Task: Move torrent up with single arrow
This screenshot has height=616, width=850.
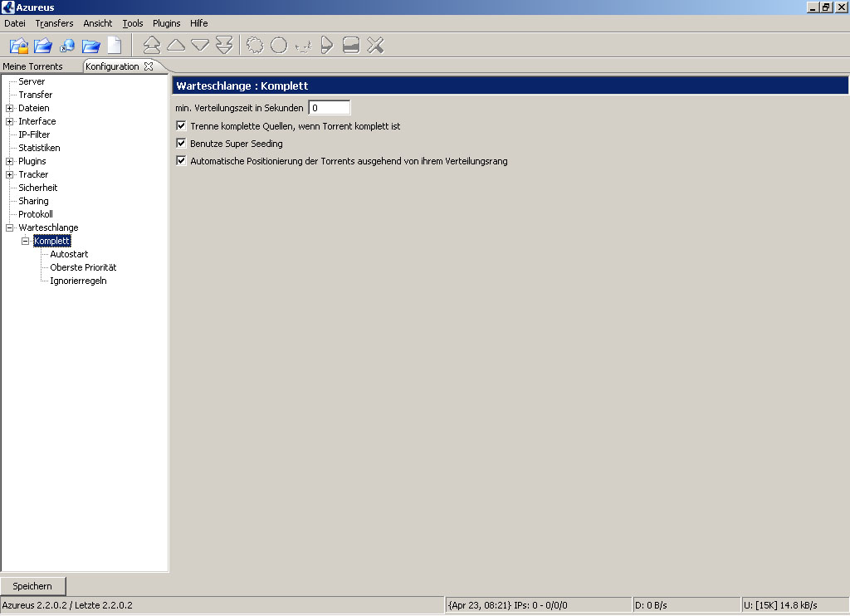Action: pyautogui.click(x=176, y=45)
